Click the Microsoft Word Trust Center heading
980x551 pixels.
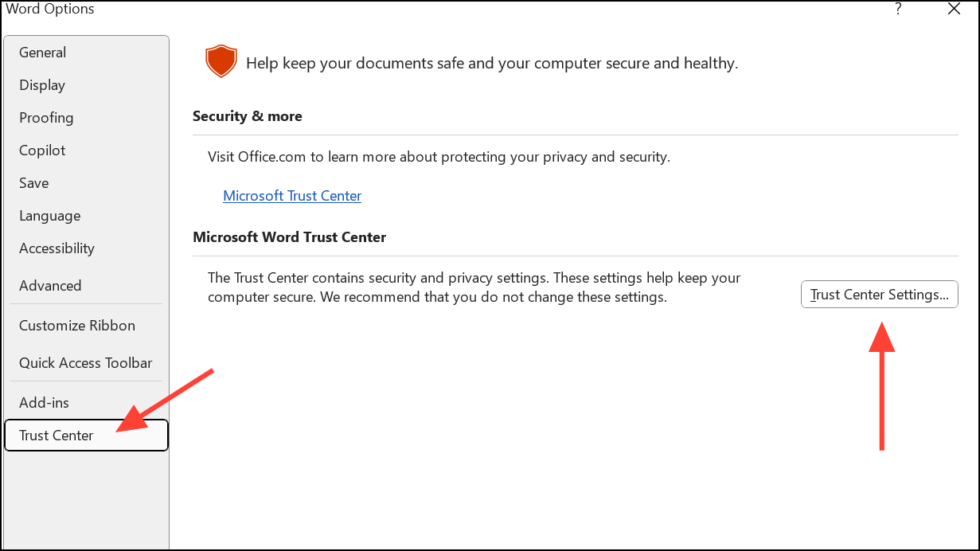click(x=290, y=237)
